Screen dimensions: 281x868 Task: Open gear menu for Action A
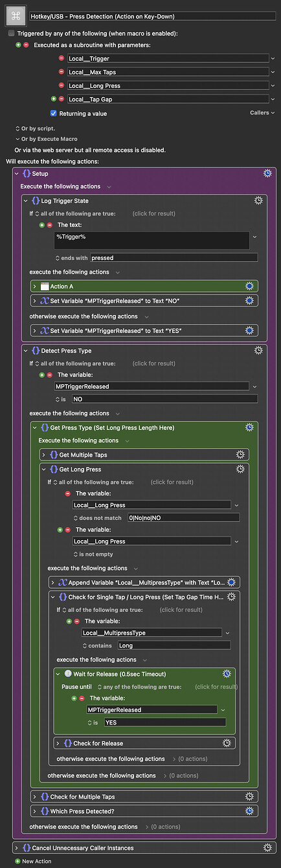(249, 286)
